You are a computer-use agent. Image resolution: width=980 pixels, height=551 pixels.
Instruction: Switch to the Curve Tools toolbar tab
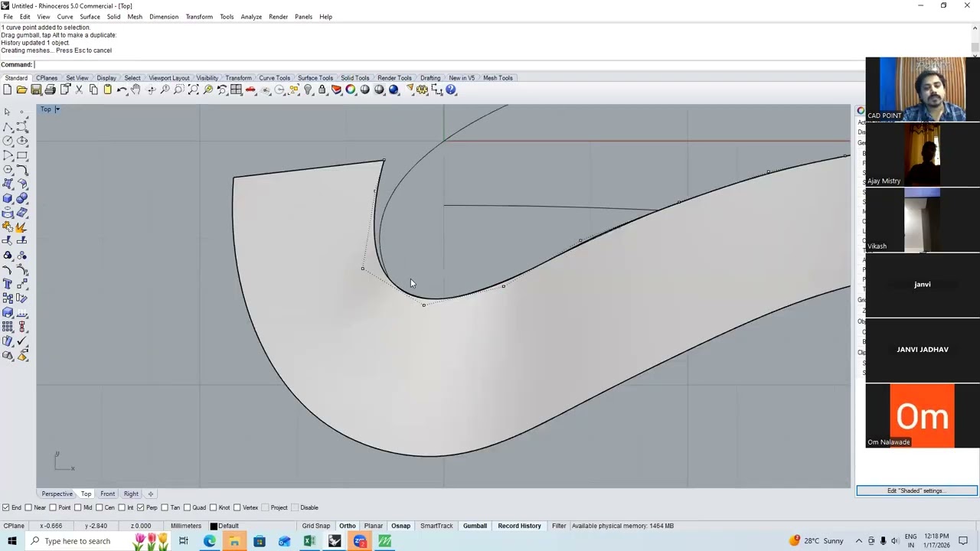tap(274, 78)
